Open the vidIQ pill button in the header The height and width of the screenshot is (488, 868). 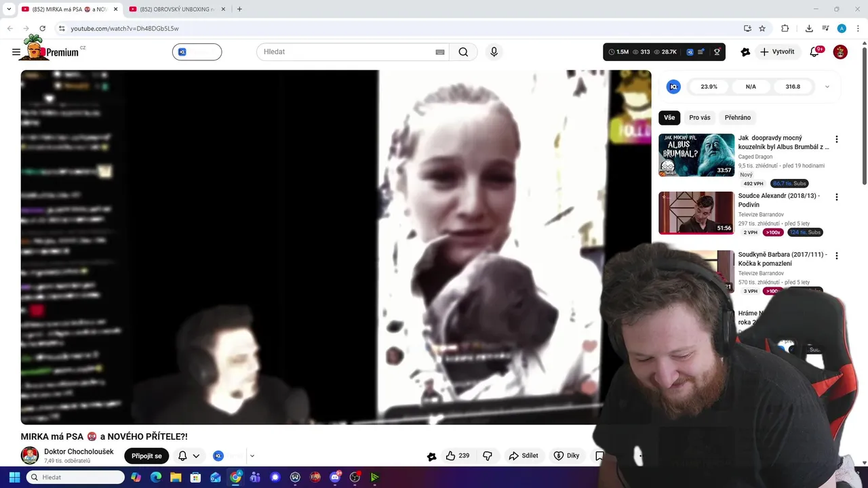point(197,52)
